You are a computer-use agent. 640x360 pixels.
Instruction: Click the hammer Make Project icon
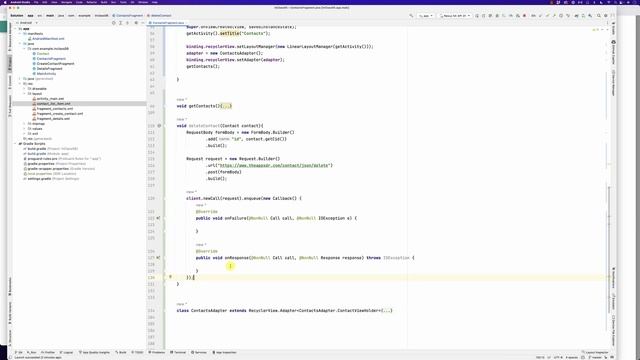[411, 16]
